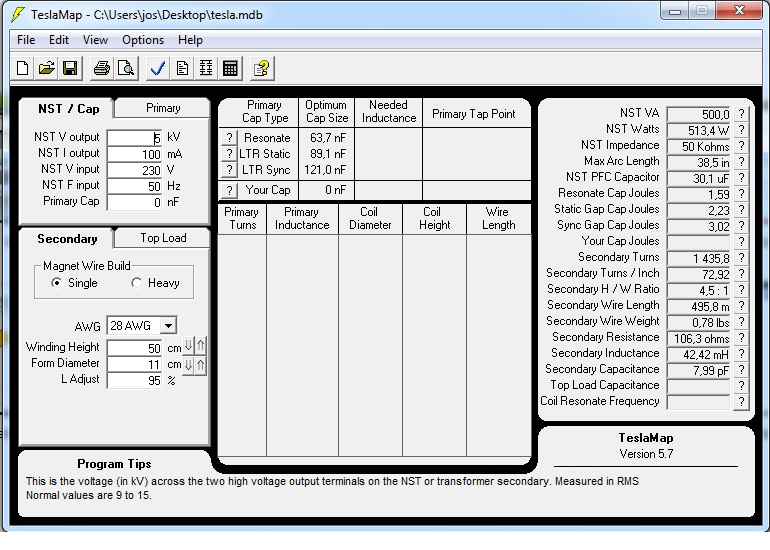Click the help button beside Top Load Capacitance

tap(742, 386)
